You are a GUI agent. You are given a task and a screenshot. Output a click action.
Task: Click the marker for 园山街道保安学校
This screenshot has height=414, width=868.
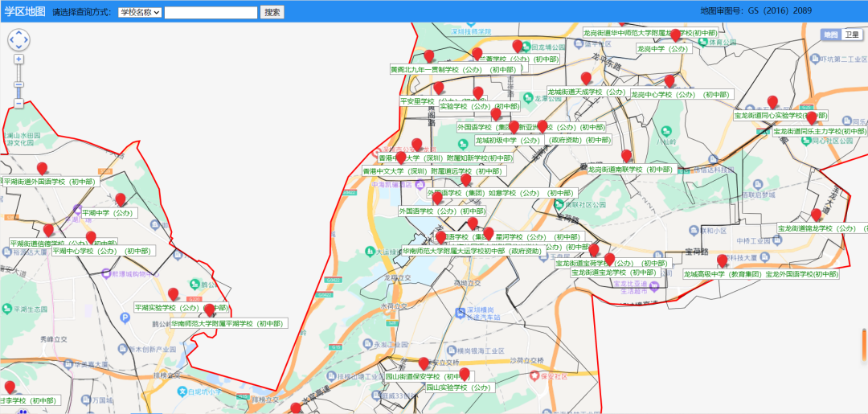[424, 364]
